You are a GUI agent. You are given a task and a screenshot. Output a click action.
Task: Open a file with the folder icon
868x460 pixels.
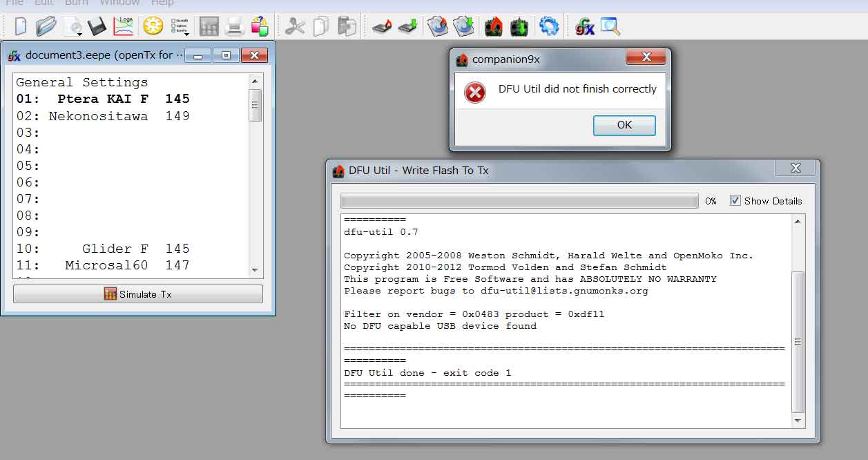tap(46, 26)
